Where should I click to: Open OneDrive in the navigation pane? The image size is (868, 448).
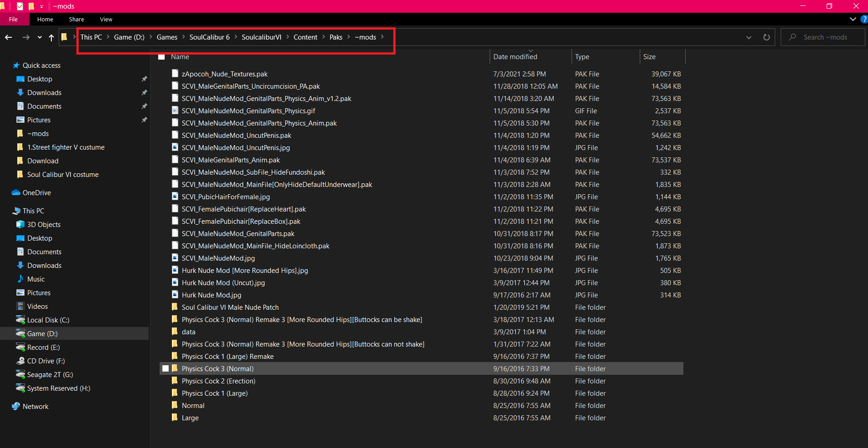pos(36,193)
